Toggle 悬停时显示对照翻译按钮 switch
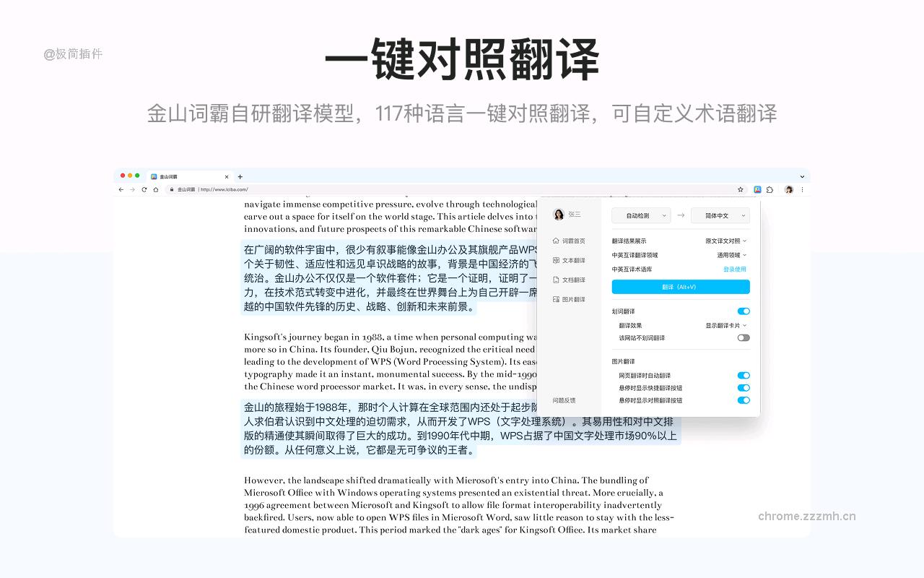This screenshot has height=578, width=924. pyautogui.click(x=744, y=400)
